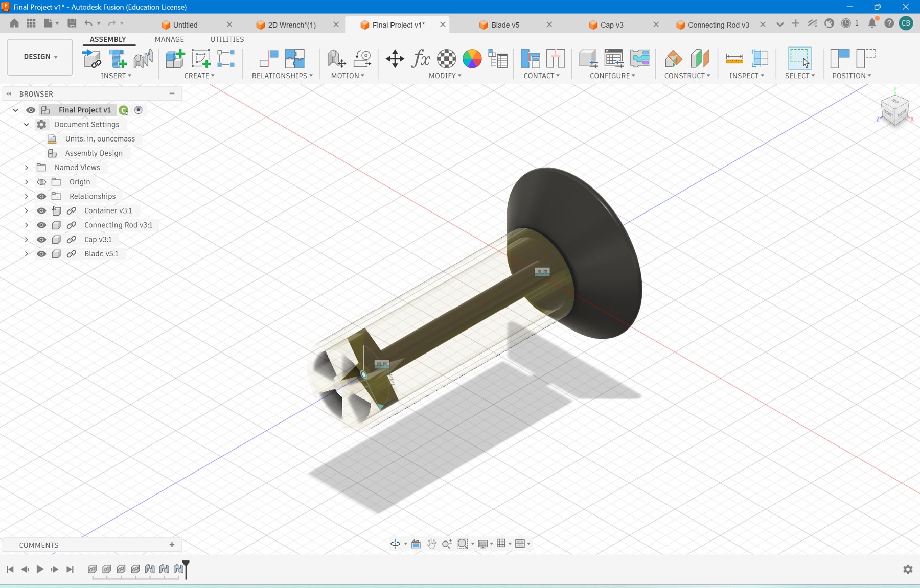This screenshot has height=588, width=920.
Task: Click the Physical Material checkered sphere icon
Action: tap(446, 59)
